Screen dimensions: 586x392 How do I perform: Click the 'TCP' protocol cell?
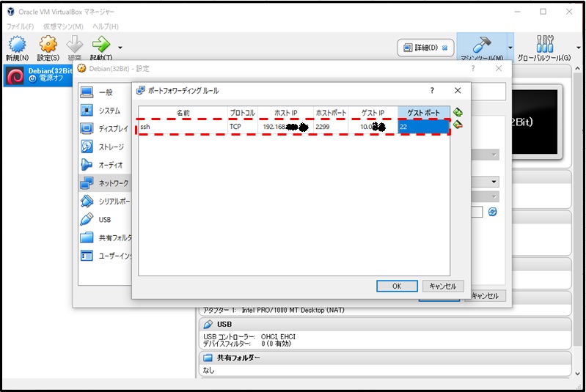pyautogui.click(x=243, y=127)
